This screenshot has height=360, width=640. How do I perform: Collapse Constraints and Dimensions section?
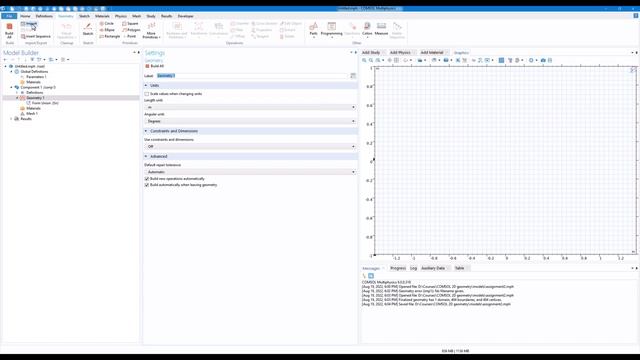click(146, 131)
